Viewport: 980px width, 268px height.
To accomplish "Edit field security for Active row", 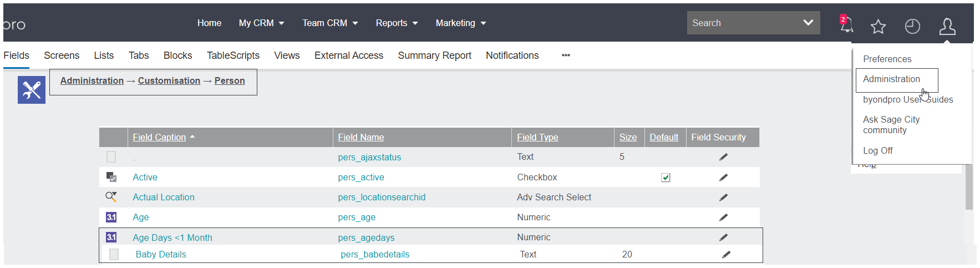I will [x=723, y=178].
